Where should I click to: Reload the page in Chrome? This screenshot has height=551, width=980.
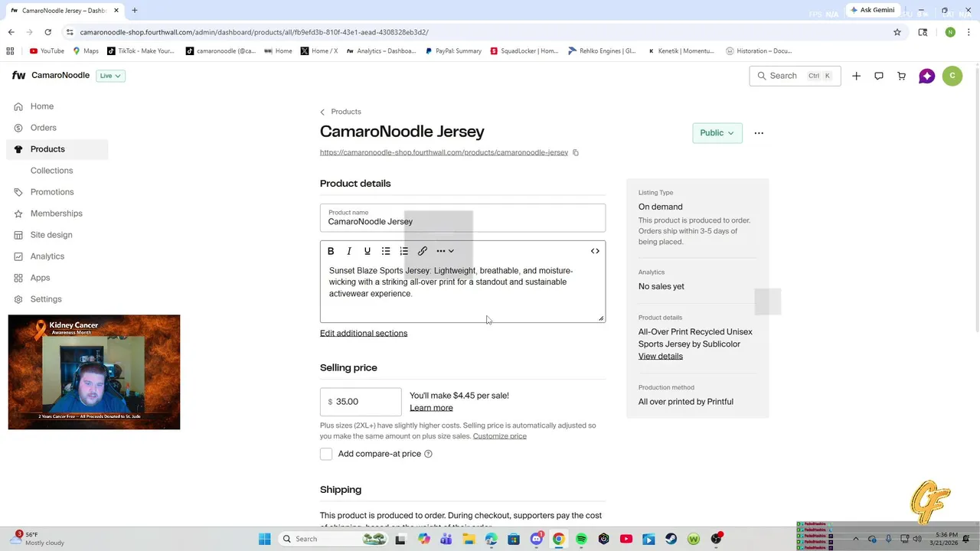point(47,32)
